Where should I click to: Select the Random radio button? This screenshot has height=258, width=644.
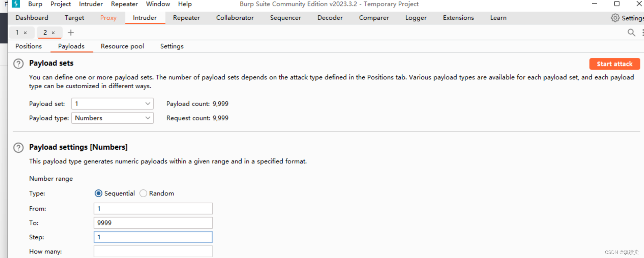click(x=143, y=193)
